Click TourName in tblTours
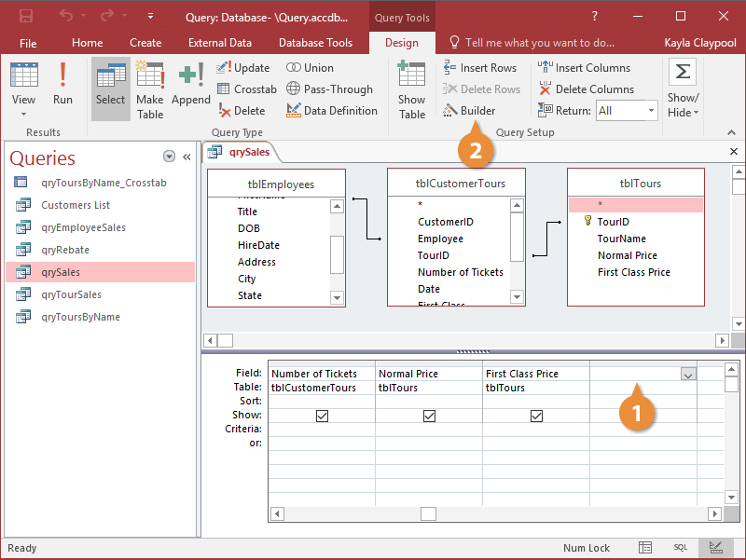This screenshot has width=746, height=560. coord(621,239)
